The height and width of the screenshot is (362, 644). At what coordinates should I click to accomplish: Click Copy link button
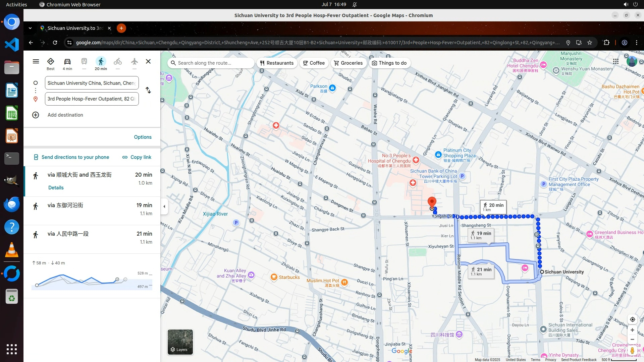[x=137, y=157]
